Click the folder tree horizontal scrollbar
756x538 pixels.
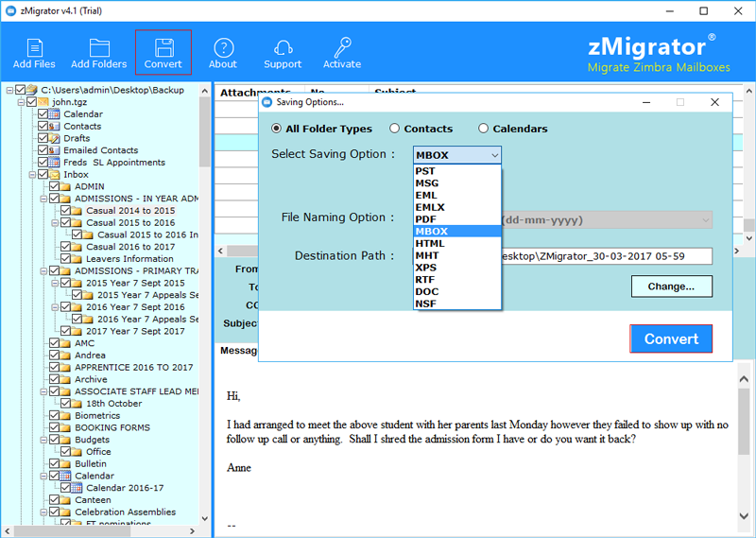pos(73,530)
